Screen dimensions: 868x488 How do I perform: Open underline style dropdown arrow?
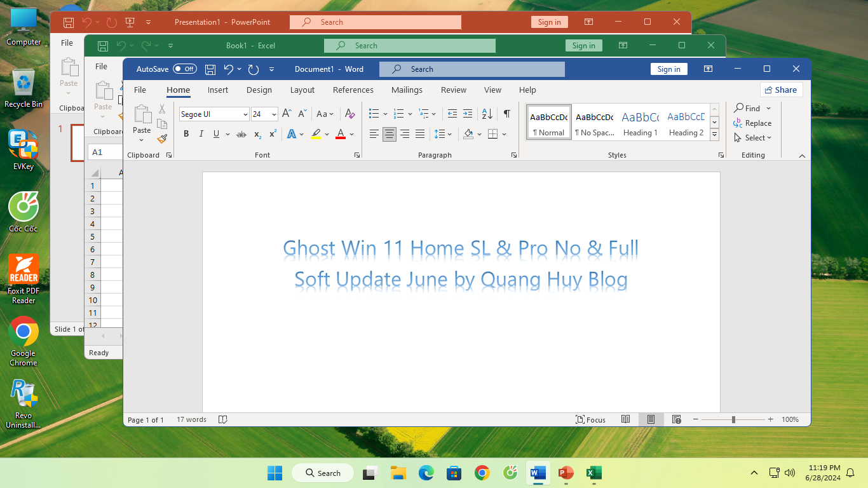tap(227, 134)
